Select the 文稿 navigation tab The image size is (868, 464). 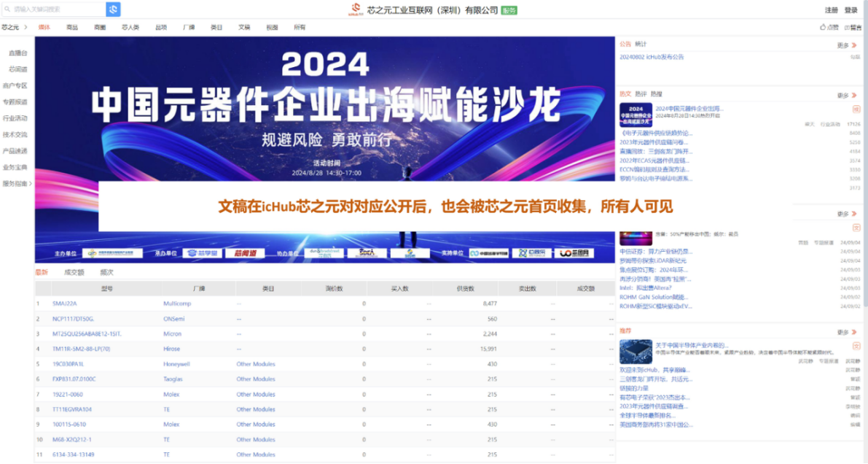point(244,27)
